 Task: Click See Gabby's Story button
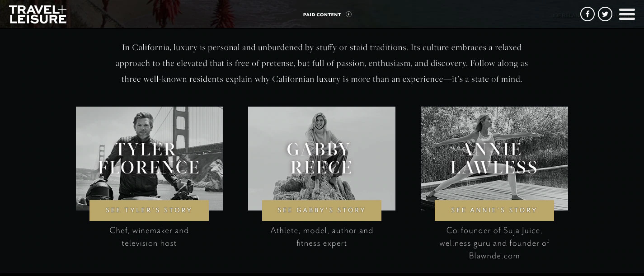pos(322,211)
